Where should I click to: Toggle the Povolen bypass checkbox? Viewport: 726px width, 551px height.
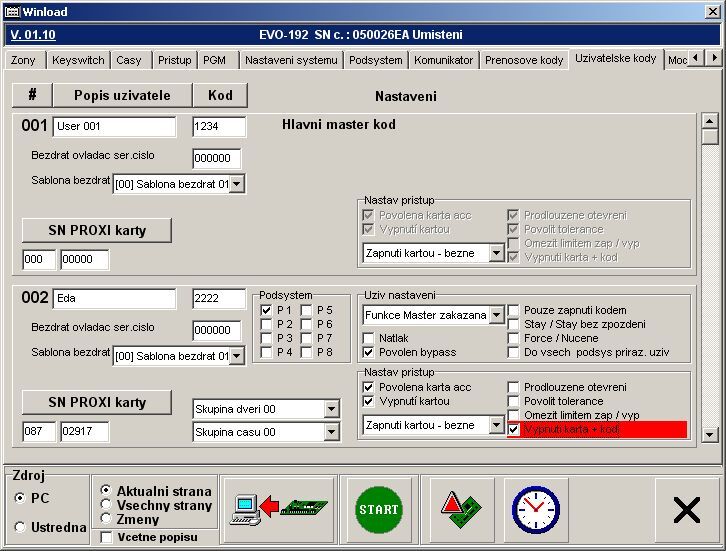369,353
